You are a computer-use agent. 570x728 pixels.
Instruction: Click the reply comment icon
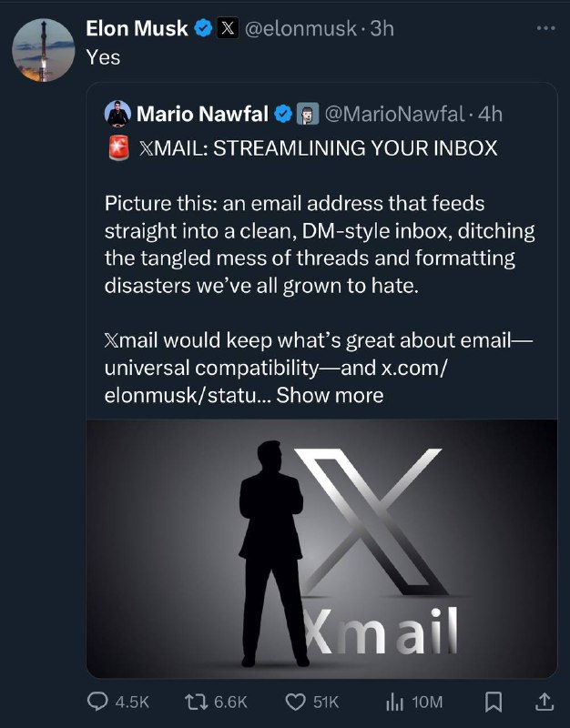point(97,702)
